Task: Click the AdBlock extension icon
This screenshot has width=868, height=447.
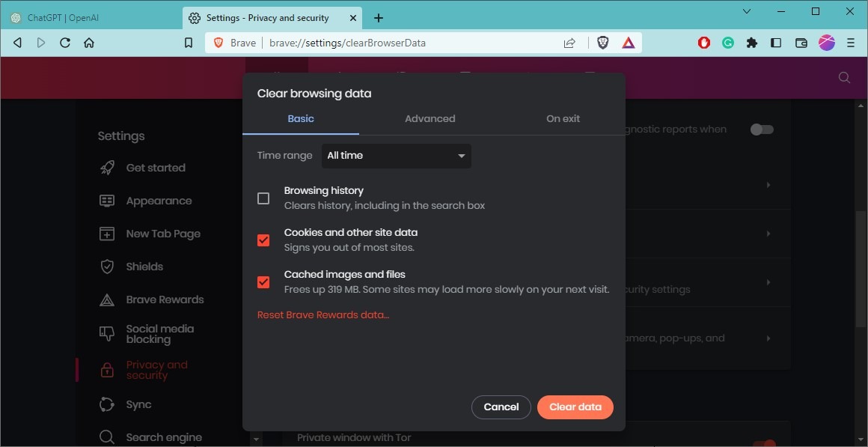Action: 703,43
